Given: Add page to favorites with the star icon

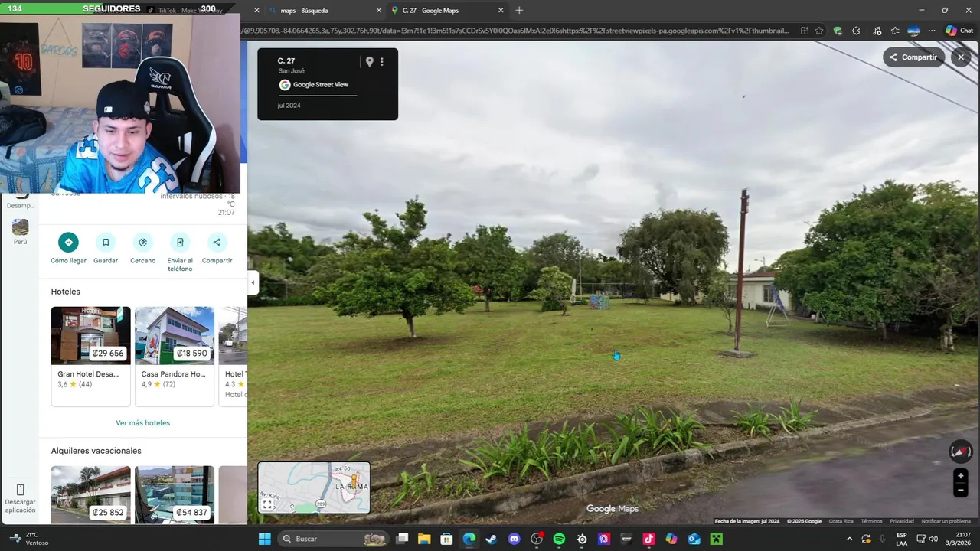Looking at the screenshot, I should tap(819, 31).
